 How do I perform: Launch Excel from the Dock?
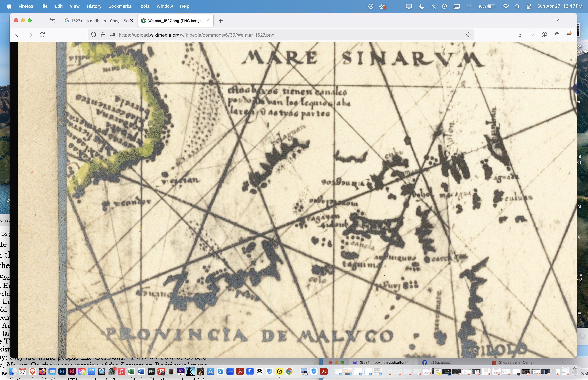point(131,371)
